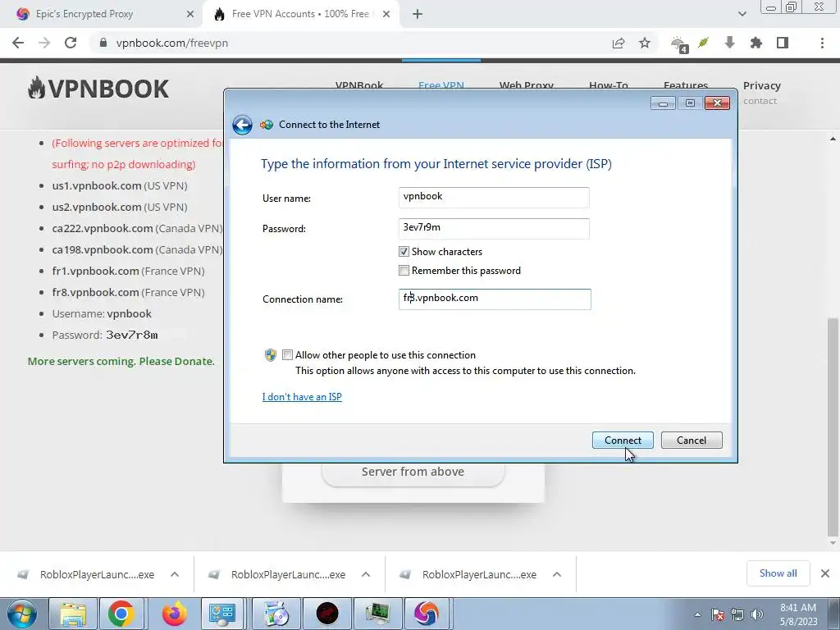Click the download arrow extension icon
The height and width of the screenshot is (630, 840).
(x=729, y=43)
